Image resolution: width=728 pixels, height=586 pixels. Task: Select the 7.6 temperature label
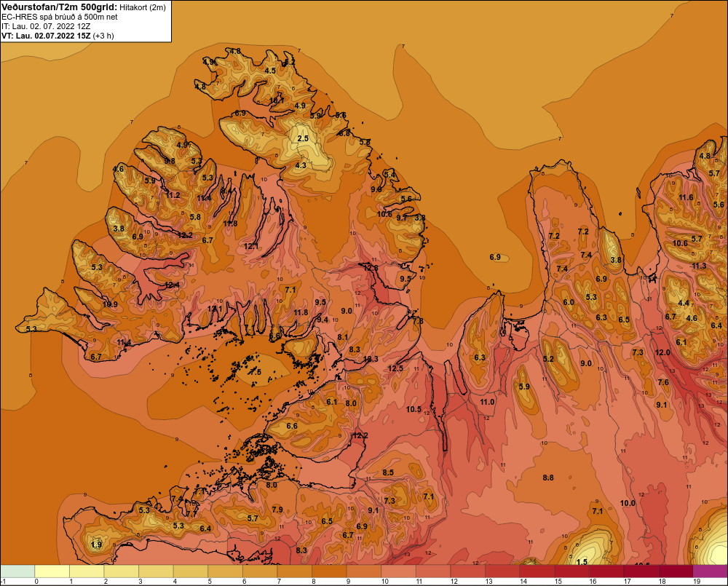(663, 382)
